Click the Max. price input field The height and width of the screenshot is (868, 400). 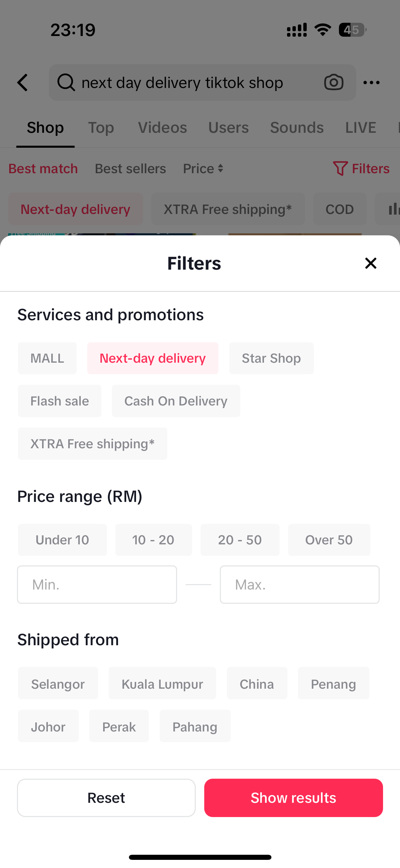[300, 584]
